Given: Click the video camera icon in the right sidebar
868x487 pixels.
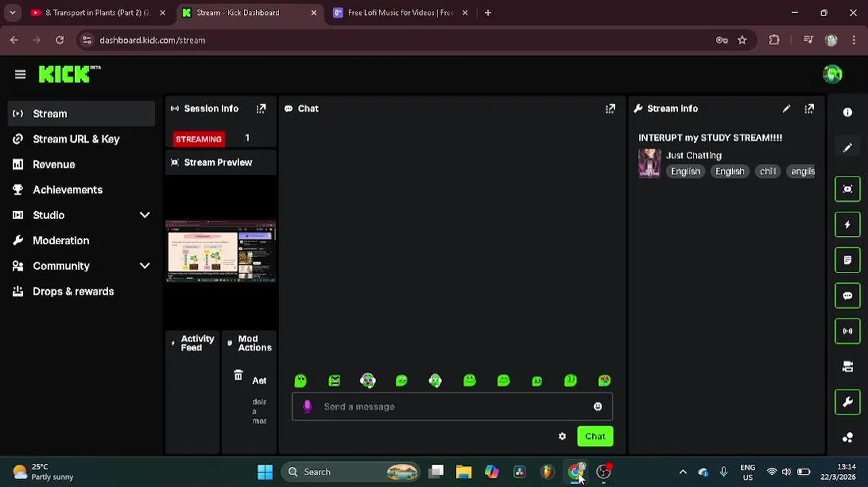Looking at the screenshot, I should click(847, 367).
